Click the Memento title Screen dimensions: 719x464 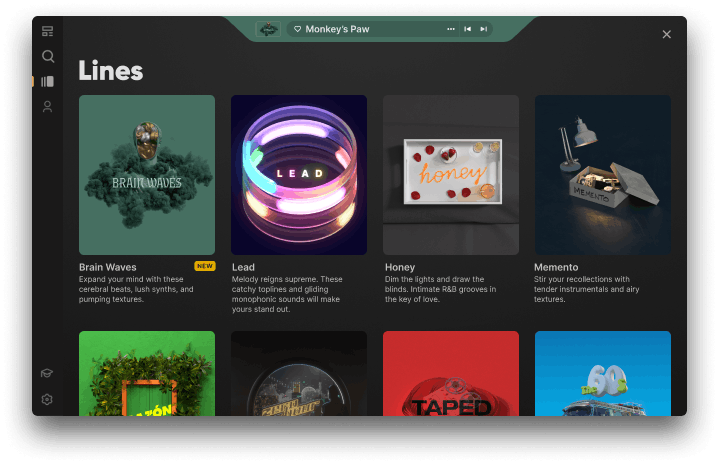(556, 267)
